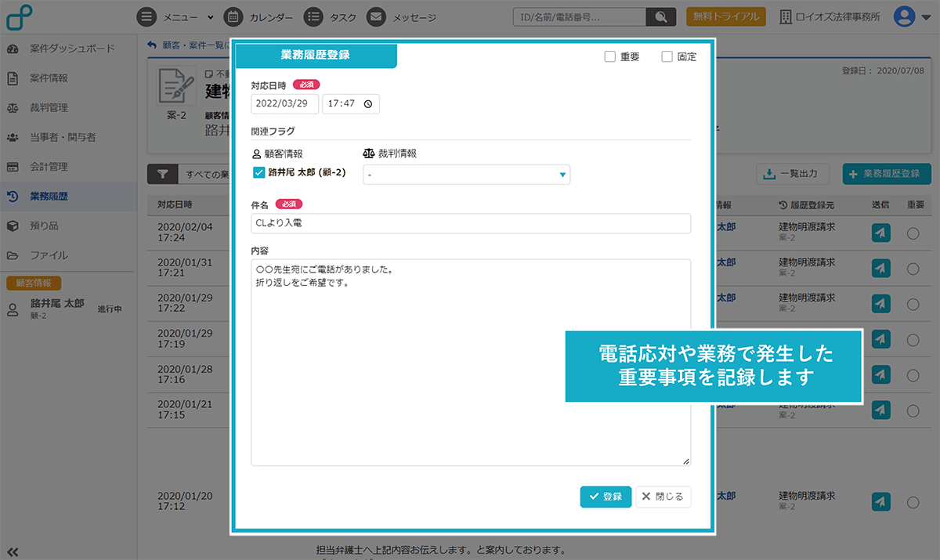940x560 pixels.
Task: Click the 案-2 case document icon
Action: click(176, 86)
